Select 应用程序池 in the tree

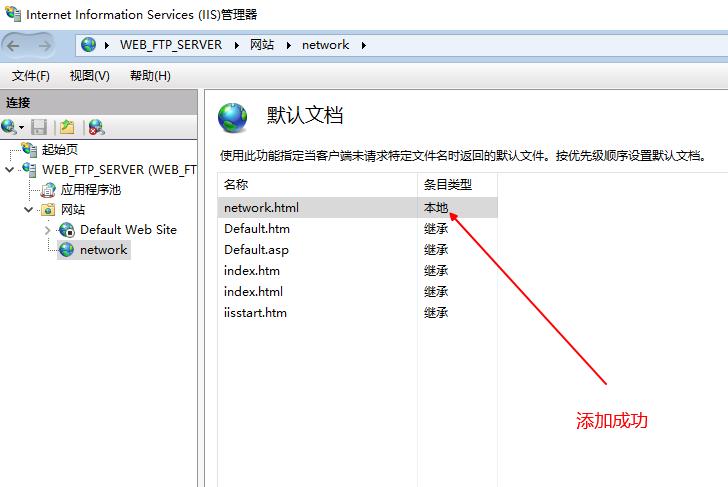(x=91, y=189)
